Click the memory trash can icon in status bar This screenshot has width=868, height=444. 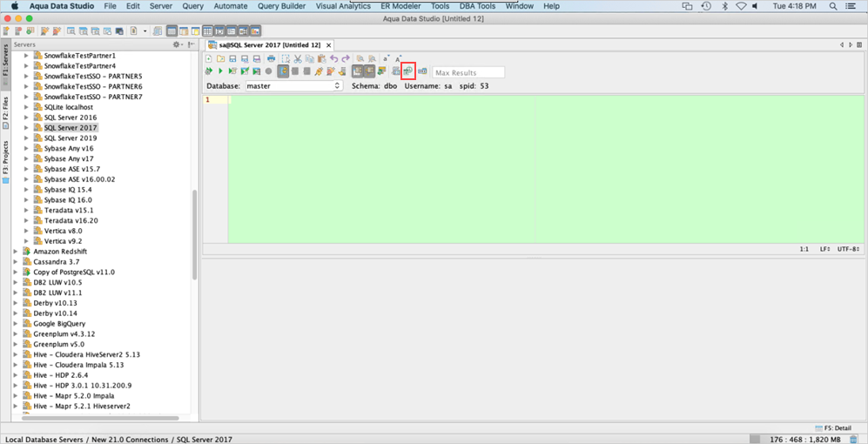click(x=853, y=439)
